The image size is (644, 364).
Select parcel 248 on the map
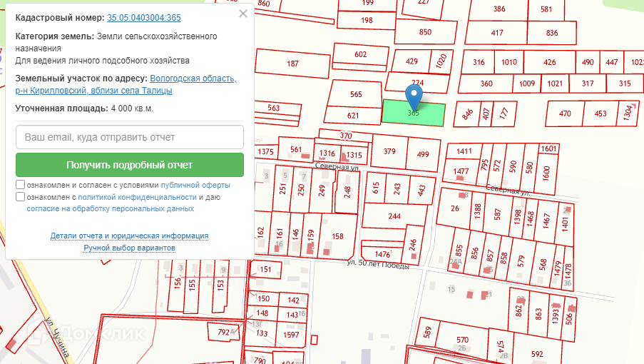point(347,191)
